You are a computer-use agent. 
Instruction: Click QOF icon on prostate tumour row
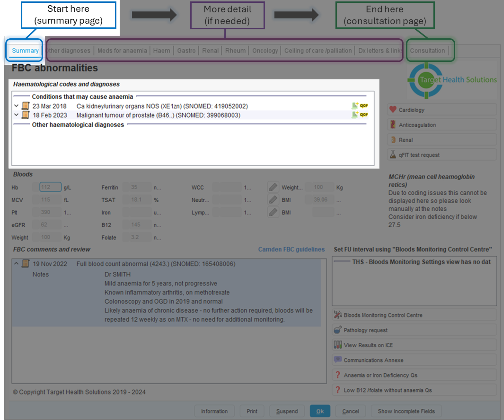pyautogui.click(x=364, y=115)
